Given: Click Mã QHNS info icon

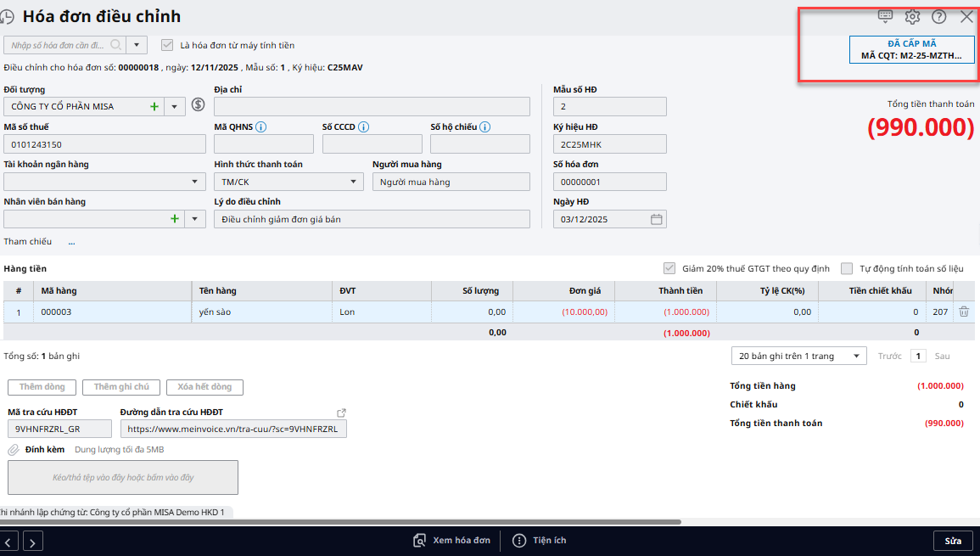Looking at the screenshot, I should click(261, 127).
